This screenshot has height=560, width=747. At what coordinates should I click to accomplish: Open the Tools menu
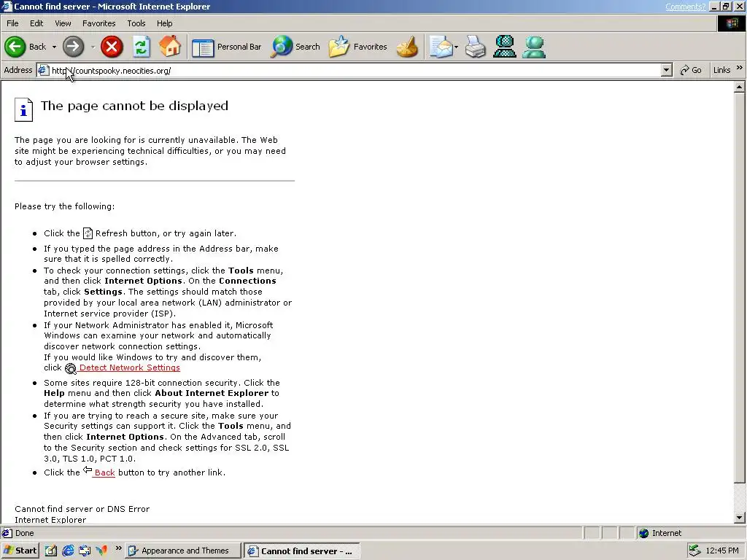(x=136, y=23)
